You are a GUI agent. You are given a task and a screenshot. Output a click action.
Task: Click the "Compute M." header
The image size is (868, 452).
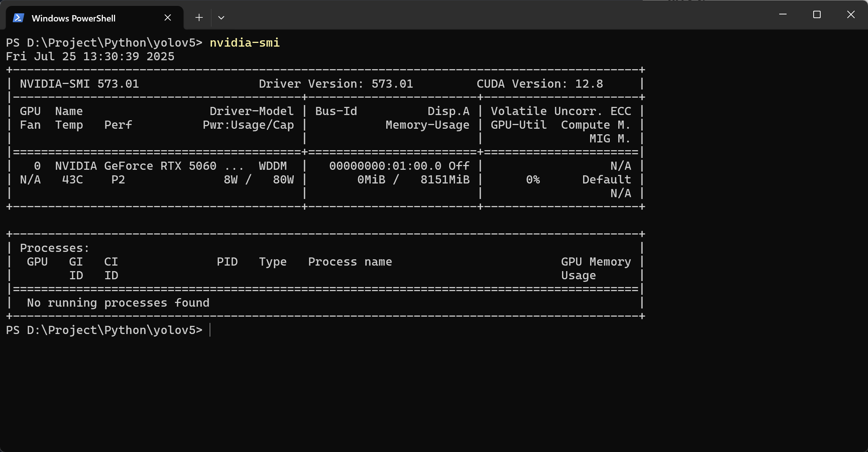[596, 125]
